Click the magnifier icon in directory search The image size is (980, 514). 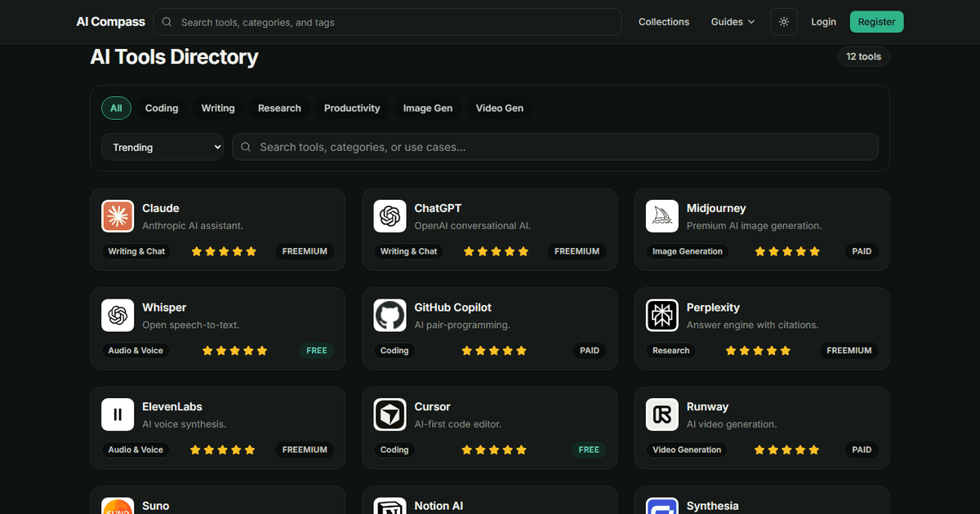[246, 147]
